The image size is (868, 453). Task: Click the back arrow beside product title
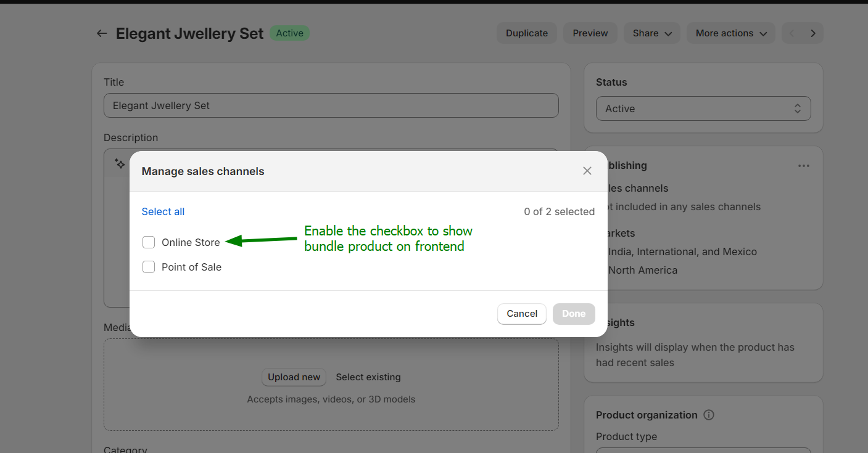click(x=102, y=33)
